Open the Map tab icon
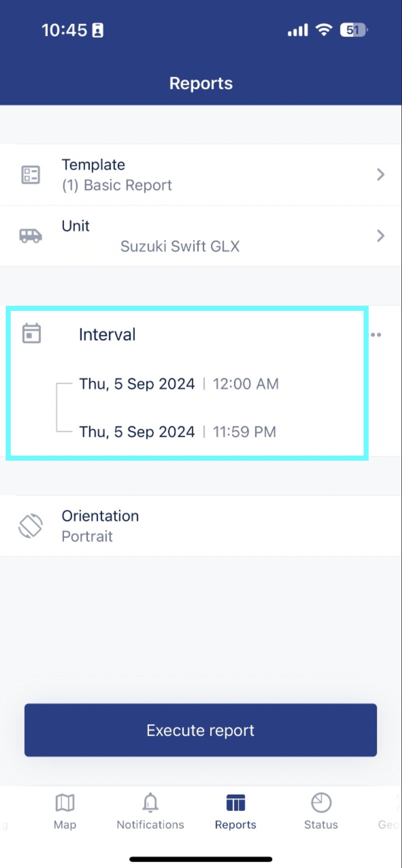This screenshot has width=402, height=868. pos(65,802)
